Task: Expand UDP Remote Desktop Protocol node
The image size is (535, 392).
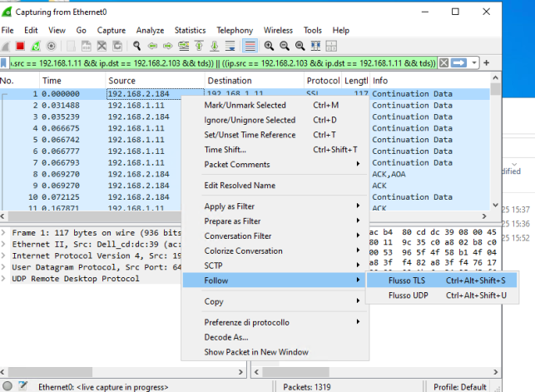Action: pyautogui.click(x=3, y=278)
